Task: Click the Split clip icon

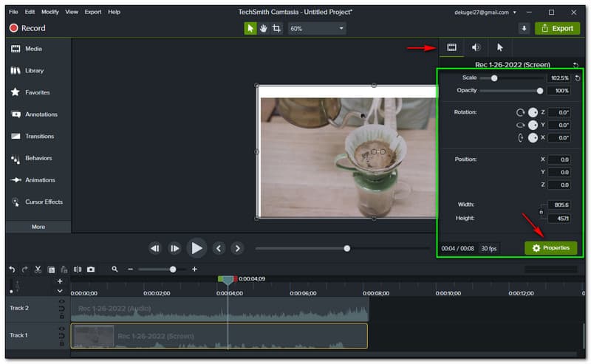Action: (78, 269)
